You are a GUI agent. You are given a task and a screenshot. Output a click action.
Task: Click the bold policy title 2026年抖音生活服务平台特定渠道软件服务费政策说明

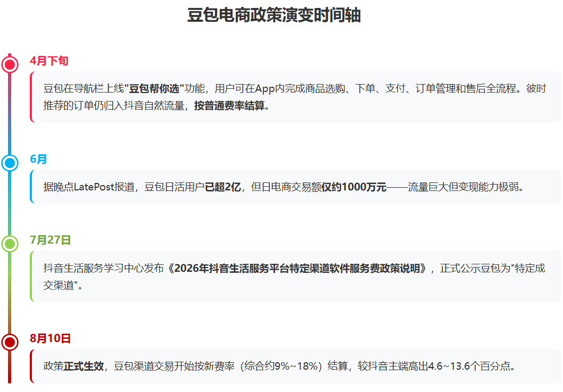(x=297, y=268)
